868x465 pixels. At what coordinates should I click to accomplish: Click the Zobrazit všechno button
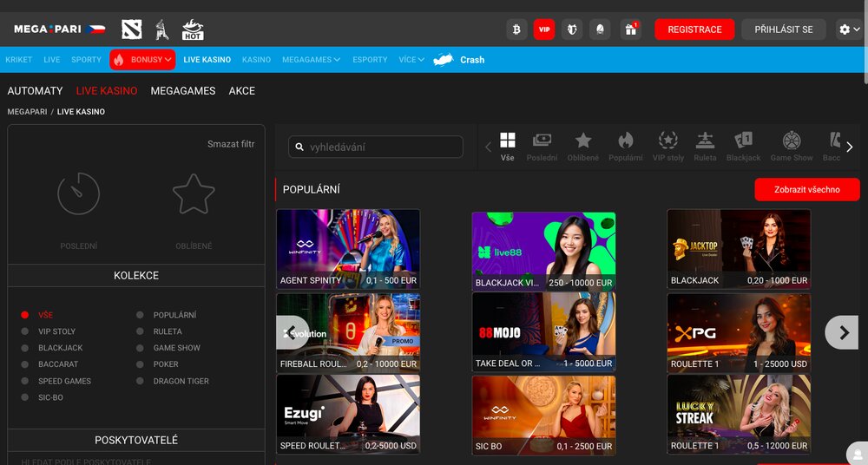806,190
